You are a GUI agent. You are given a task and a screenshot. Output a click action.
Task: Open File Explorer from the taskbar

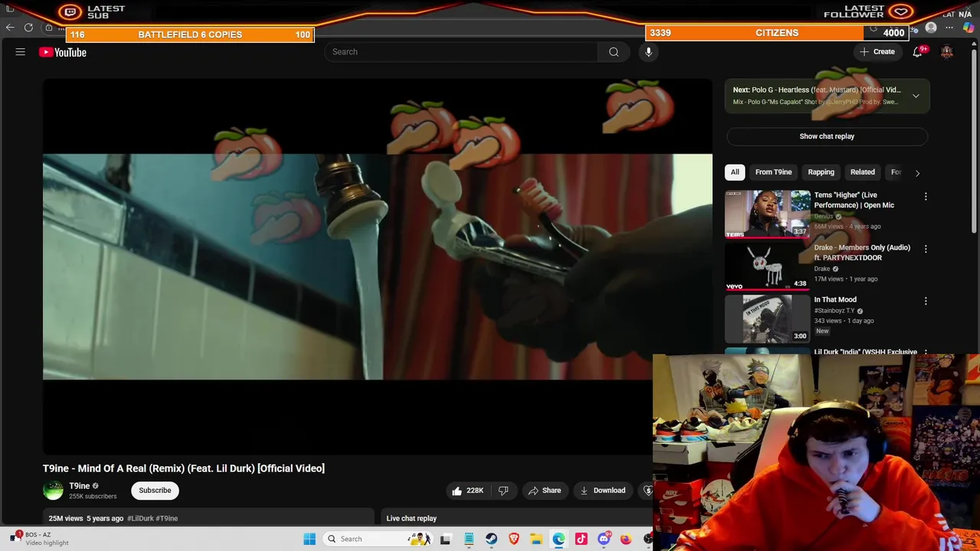pos(537,539)
